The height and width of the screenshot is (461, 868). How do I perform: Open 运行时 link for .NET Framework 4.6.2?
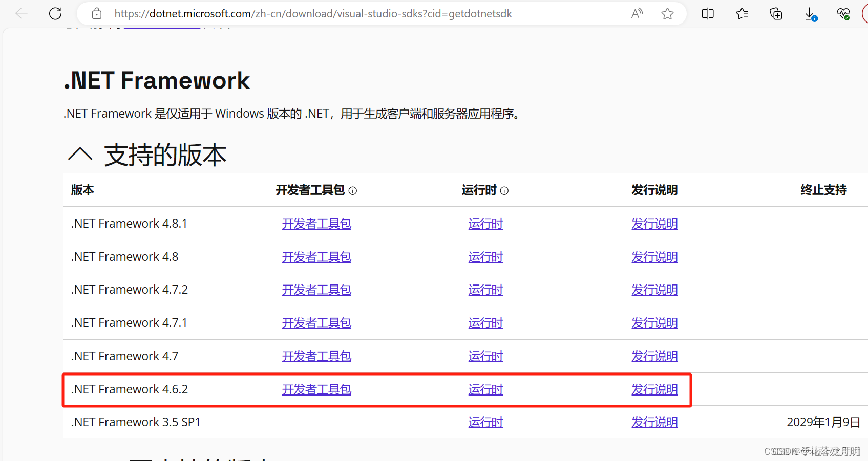click(x=485, y=389)
